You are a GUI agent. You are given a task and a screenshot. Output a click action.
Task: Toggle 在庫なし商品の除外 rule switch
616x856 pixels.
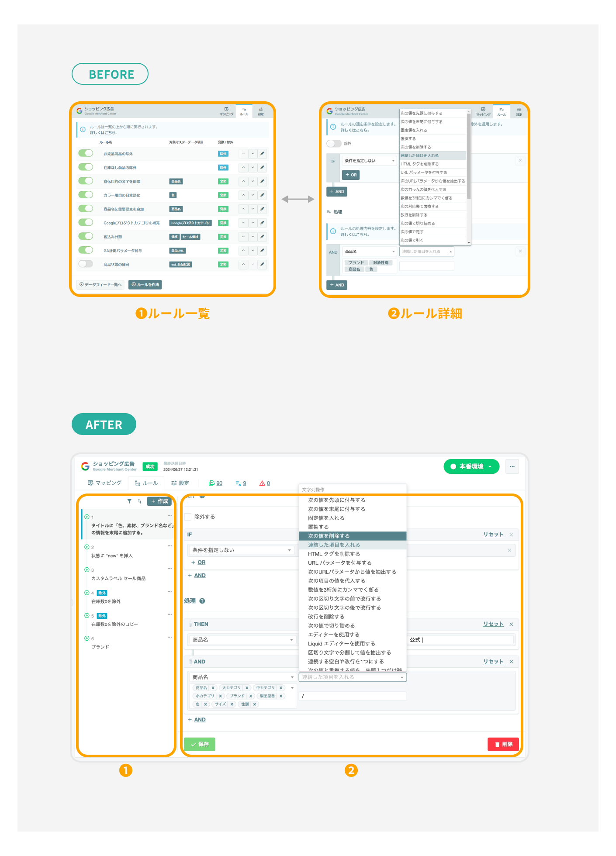[x=86, y=167]
